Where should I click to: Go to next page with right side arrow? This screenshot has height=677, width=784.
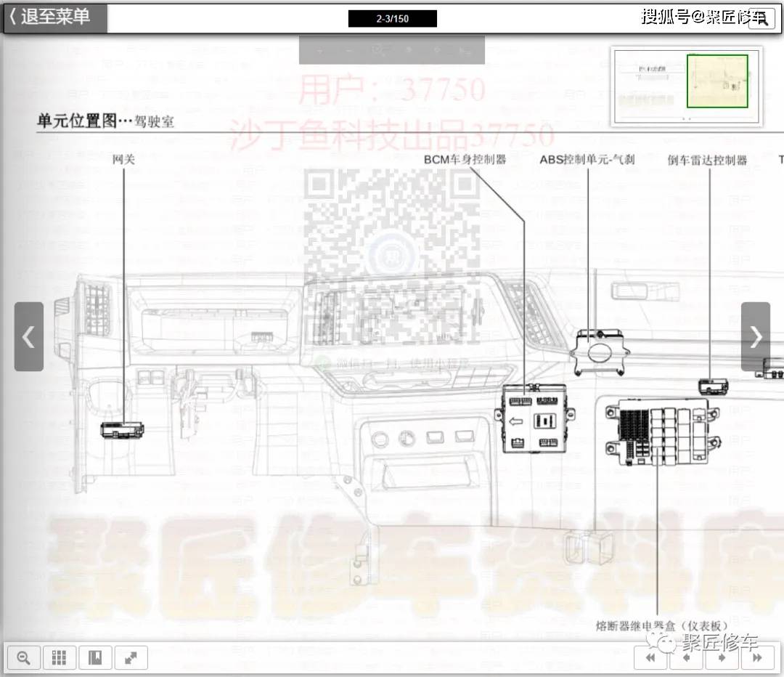click(x=755, y=336)
